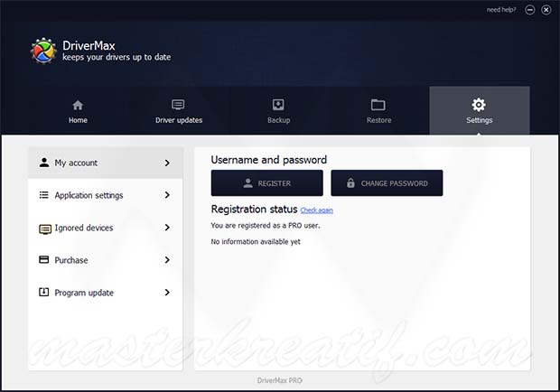
Task: Click the need help? link
Action: [x=501, y=10]
